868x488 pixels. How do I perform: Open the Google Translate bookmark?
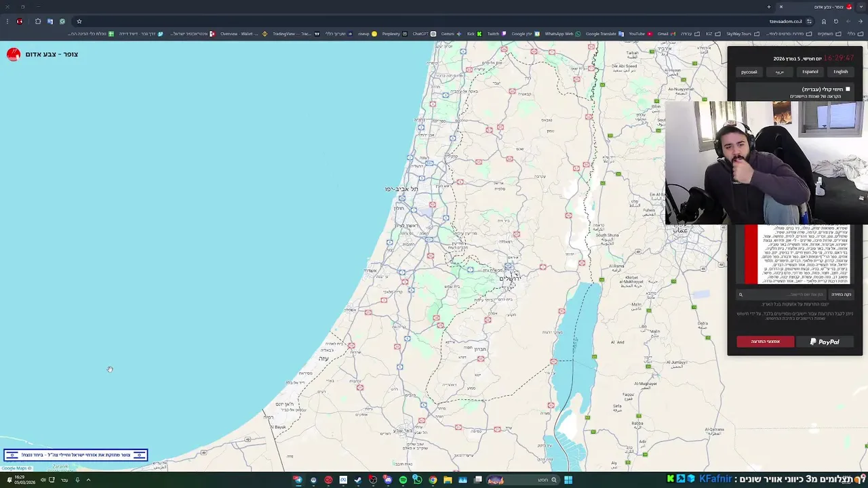pyautogui.click(x=604, y=34)
